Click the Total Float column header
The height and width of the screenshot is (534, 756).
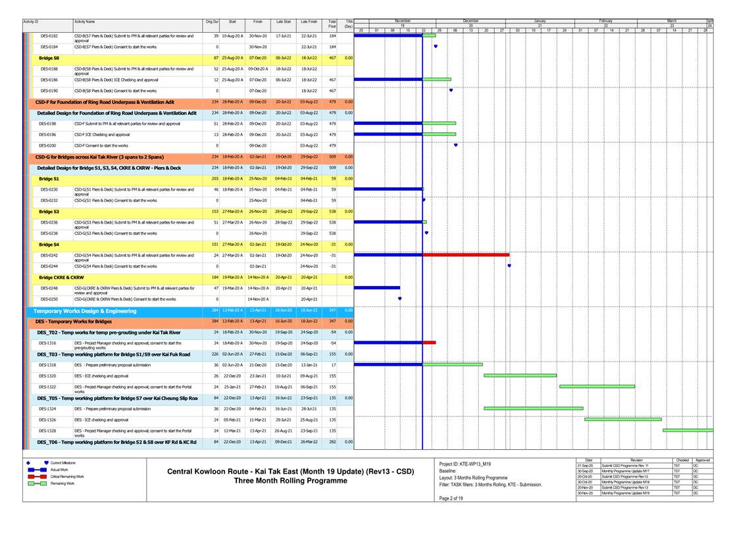[x=332, y=24]
